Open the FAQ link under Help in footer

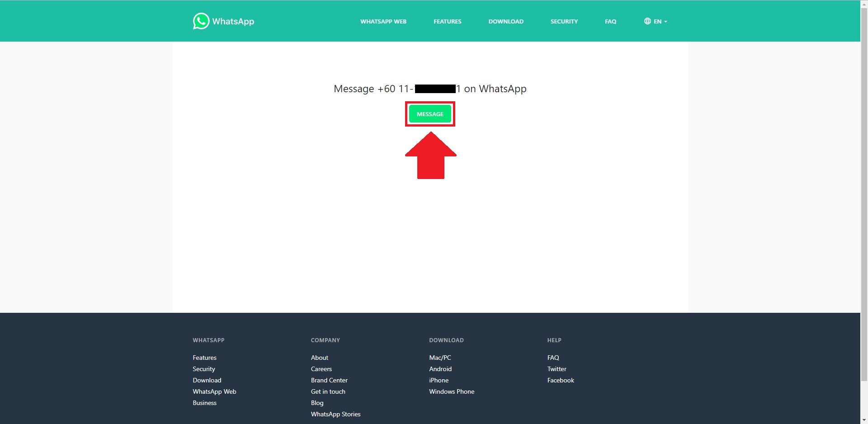point(553,358)
